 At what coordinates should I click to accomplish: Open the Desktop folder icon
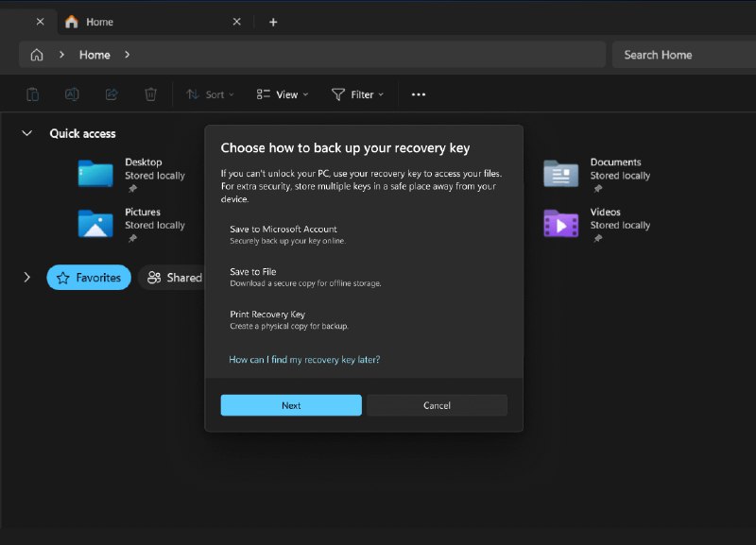coord(95,173)
